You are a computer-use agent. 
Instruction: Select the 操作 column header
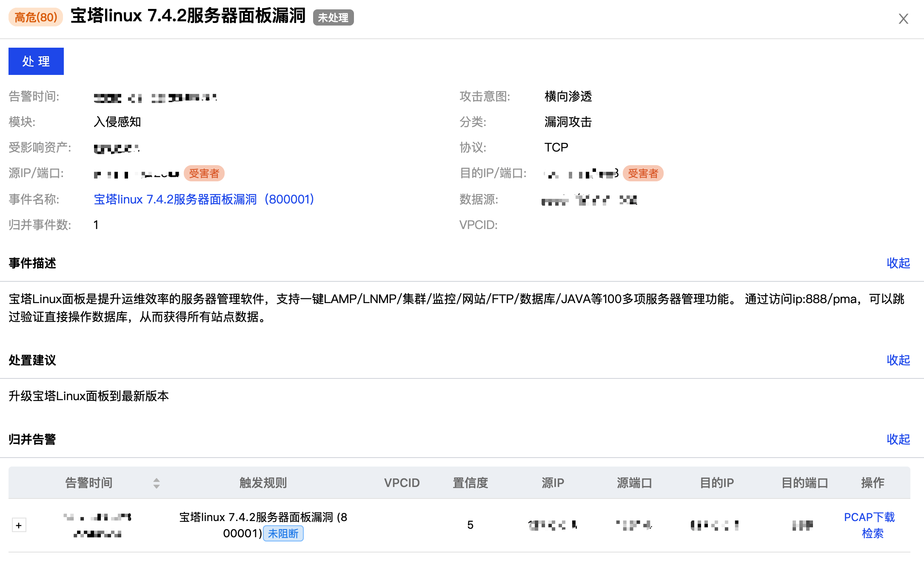pos(873,483)
